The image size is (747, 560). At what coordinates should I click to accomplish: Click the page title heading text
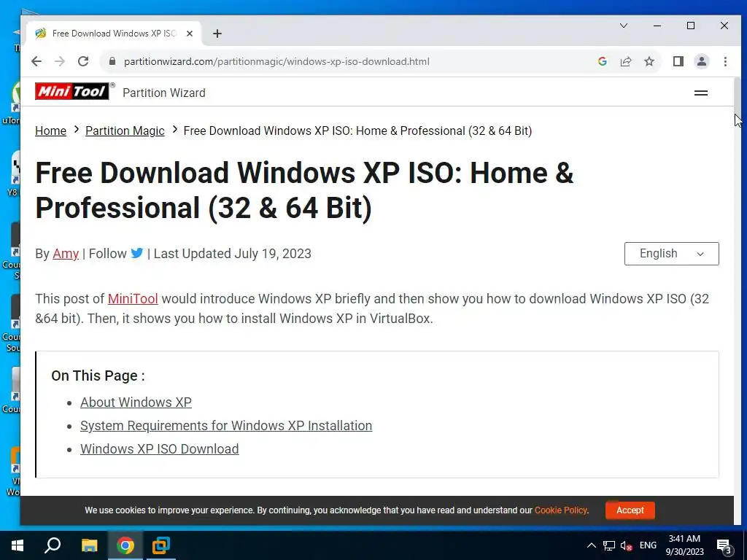click(x=304, y=190)
